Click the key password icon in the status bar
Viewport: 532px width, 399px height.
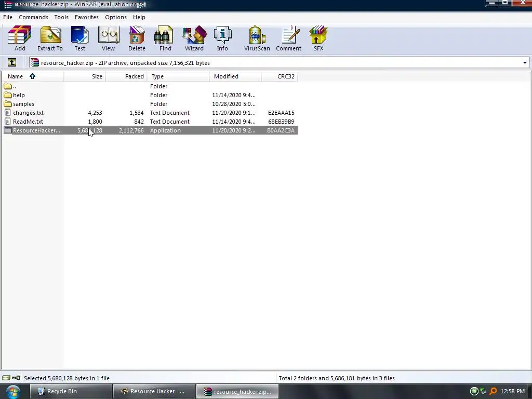(16, 378)
